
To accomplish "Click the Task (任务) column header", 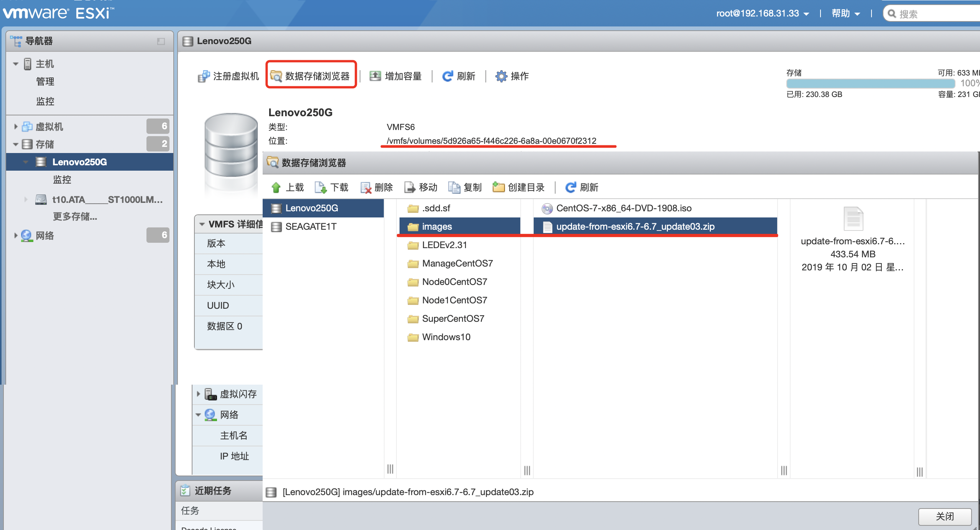I will coord(219,510).
